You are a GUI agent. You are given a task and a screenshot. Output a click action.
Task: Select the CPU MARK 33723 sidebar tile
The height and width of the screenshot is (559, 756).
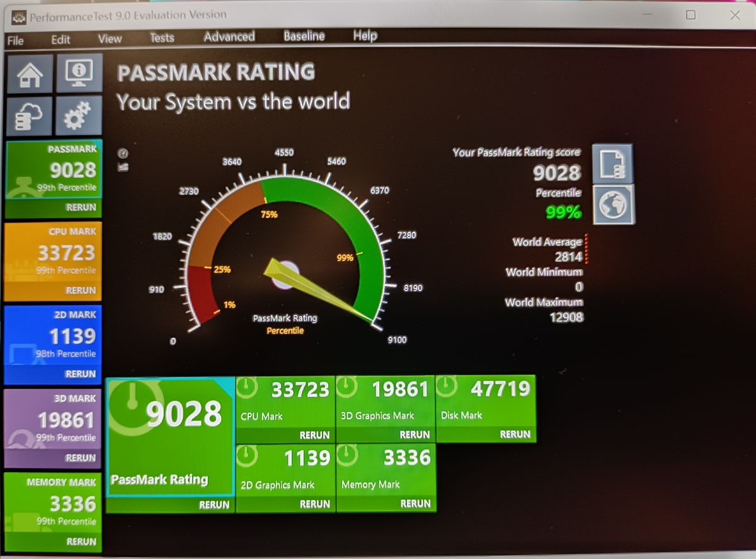[52, 253]
